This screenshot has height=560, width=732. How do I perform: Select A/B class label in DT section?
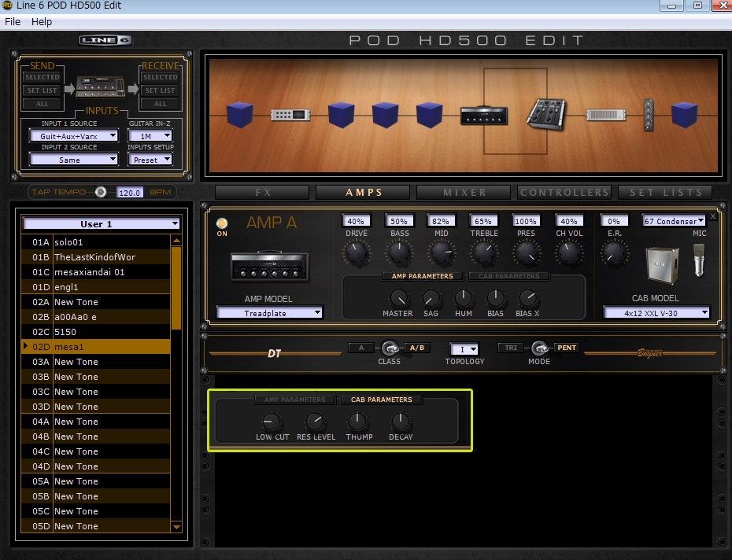(x=417, y=348)
